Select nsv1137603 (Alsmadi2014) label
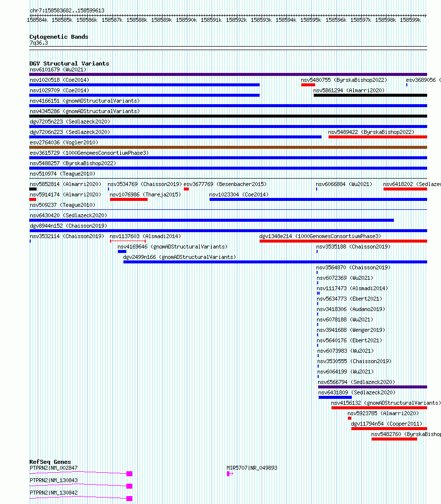This screenshot has height=504, width=441. [145, 236]
